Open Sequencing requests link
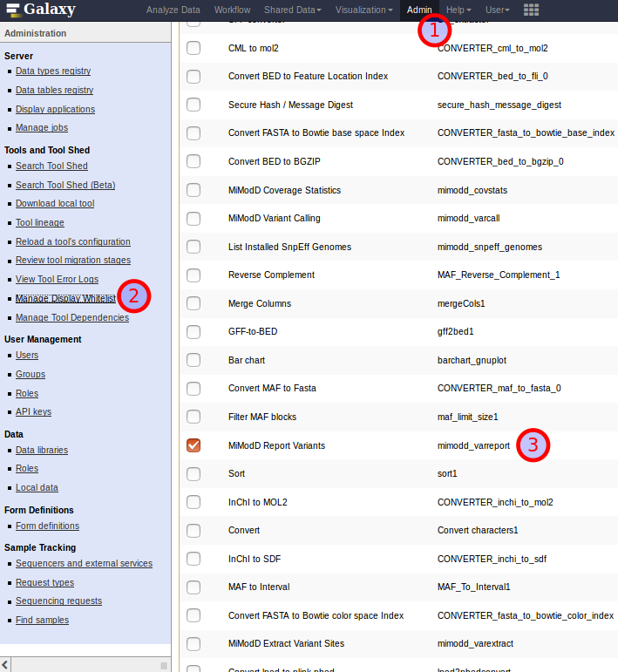Viewport: 618px width, 672px height. pyautogui.click(x=58, y=601)
